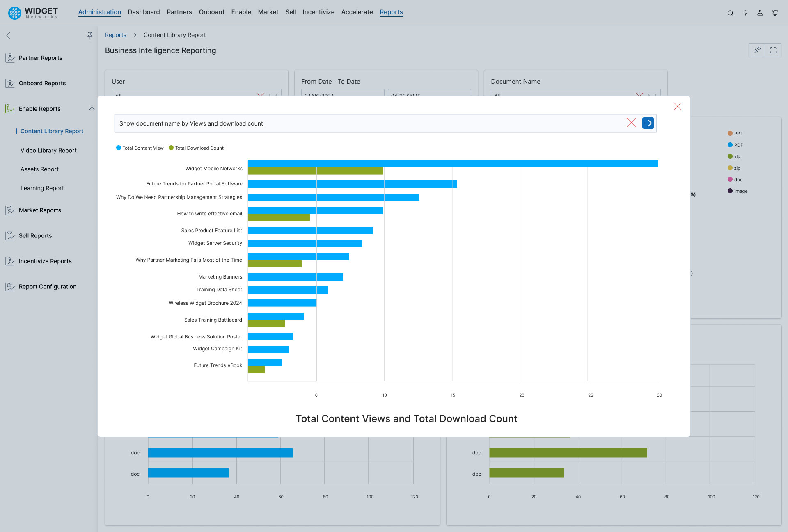Open the Video Library Report
Screen dimensions: 788x532
48,151
